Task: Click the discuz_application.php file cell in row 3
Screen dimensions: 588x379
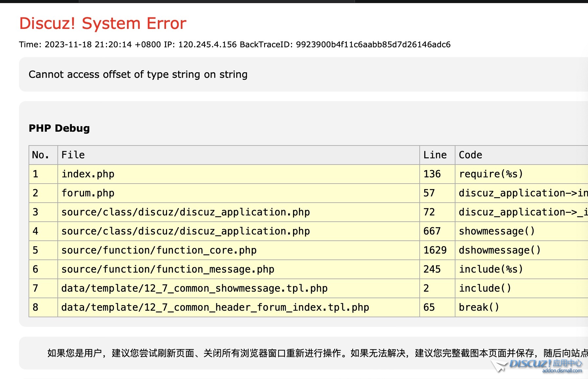Action: pyautogui.click(x=239, y=212)
